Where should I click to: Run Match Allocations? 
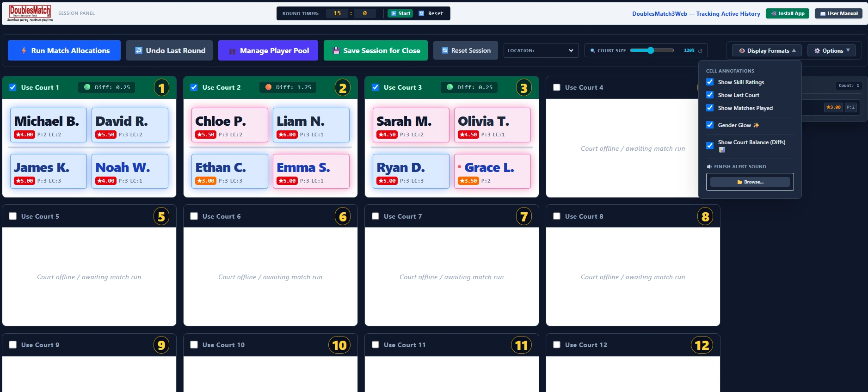click(64, 50)
